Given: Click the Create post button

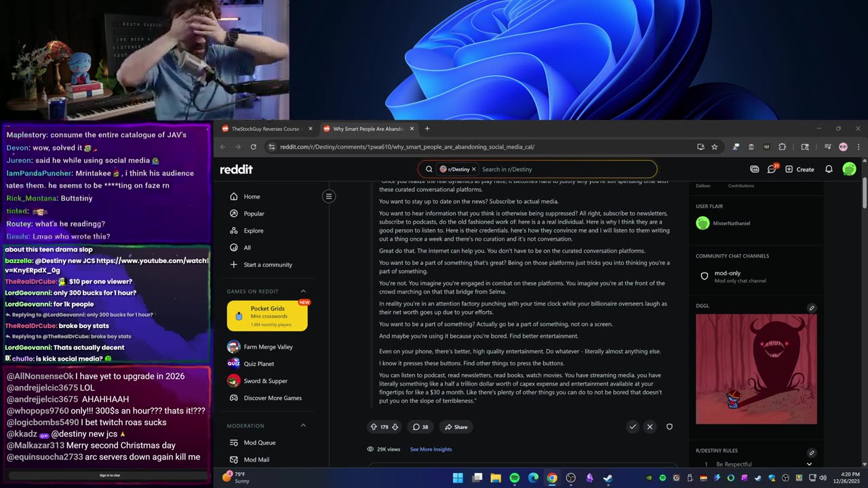Looking at the screenshot, I should coord(800,169).
